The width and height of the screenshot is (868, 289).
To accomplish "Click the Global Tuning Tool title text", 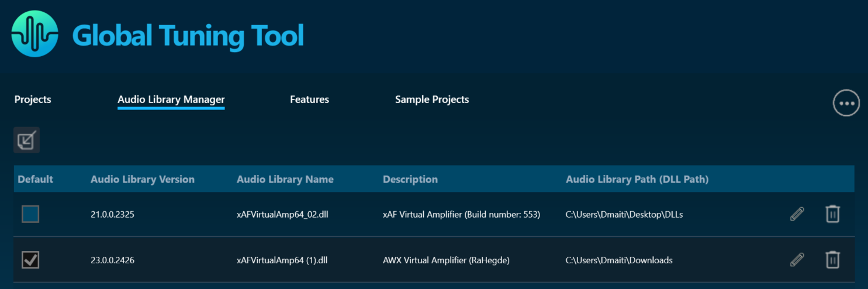I will [x=188, y=36].
